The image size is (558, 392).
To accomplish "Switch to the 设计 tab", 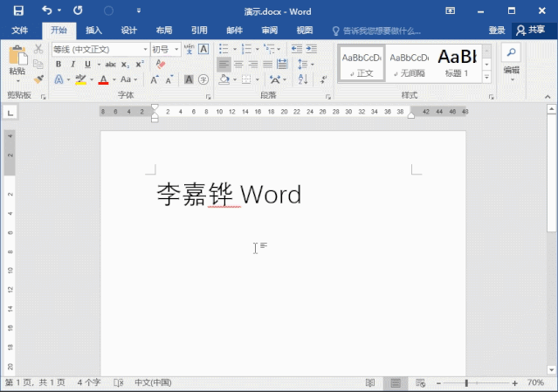I will pyautogui.click(x=129, y=31).
